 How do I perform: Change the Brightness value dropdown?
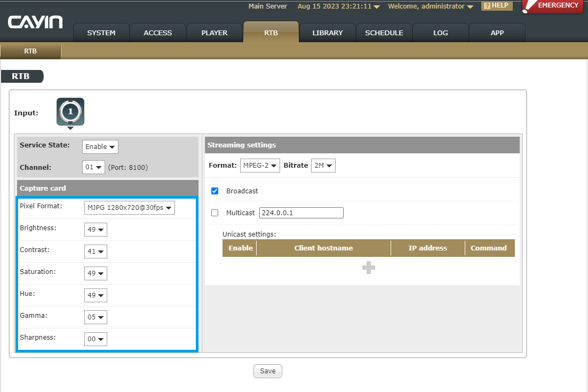pos(96,230)
